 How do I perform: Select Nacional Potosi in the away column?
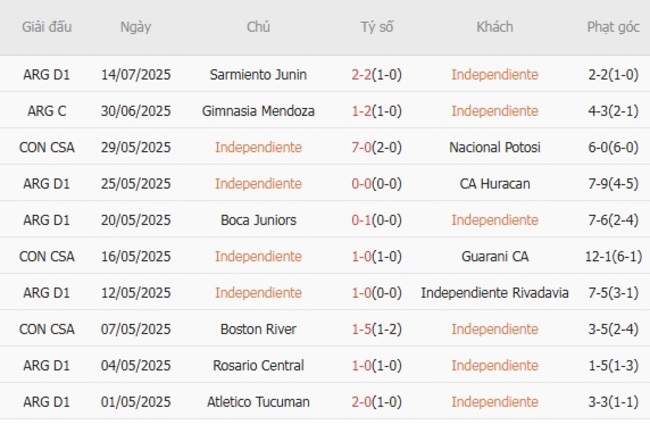coord(494,147)
